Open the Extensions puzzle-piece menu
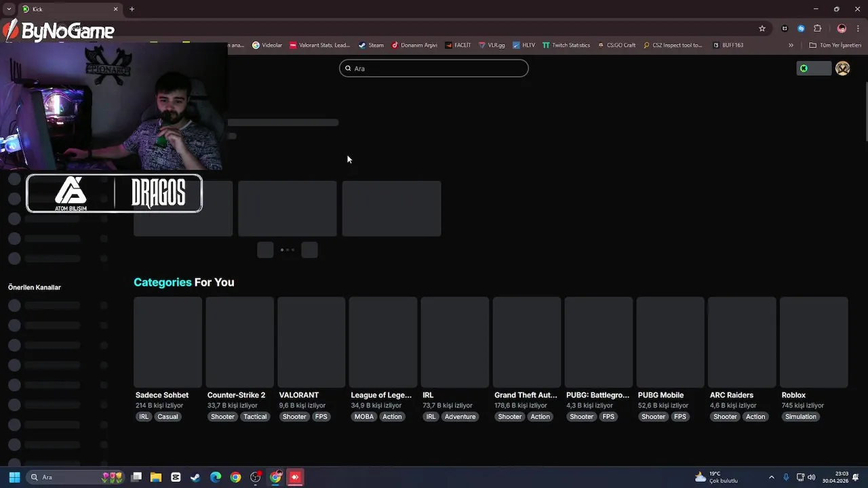 (x=817, y=28)
